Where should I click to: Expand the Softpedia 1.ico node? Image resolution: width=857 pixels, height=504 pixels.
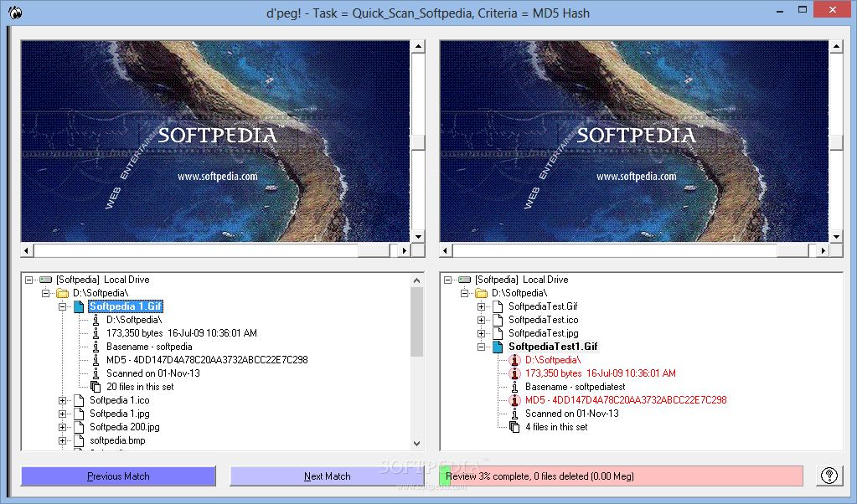click(x=62, y=400)
